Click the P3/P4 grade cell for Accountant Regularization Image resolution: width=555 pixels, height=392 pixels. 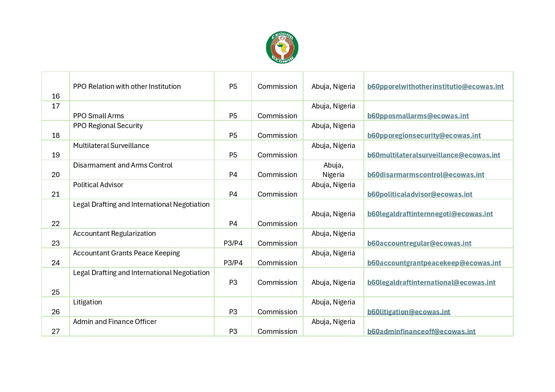[x=233, y=243]
